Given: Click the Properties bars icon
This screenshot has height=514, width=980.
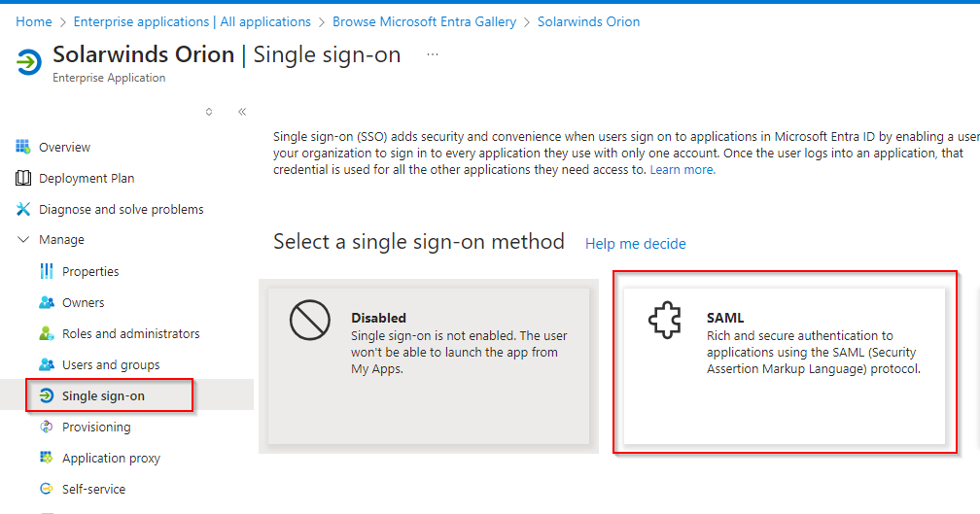Looking at the screenshot, I should coord(47,271).
